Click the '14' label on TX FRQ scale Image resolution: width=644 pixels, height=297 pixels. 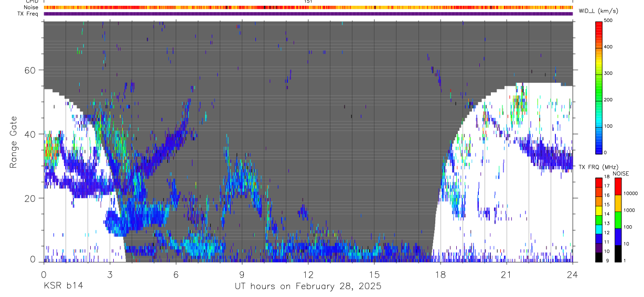pos(607,214)
